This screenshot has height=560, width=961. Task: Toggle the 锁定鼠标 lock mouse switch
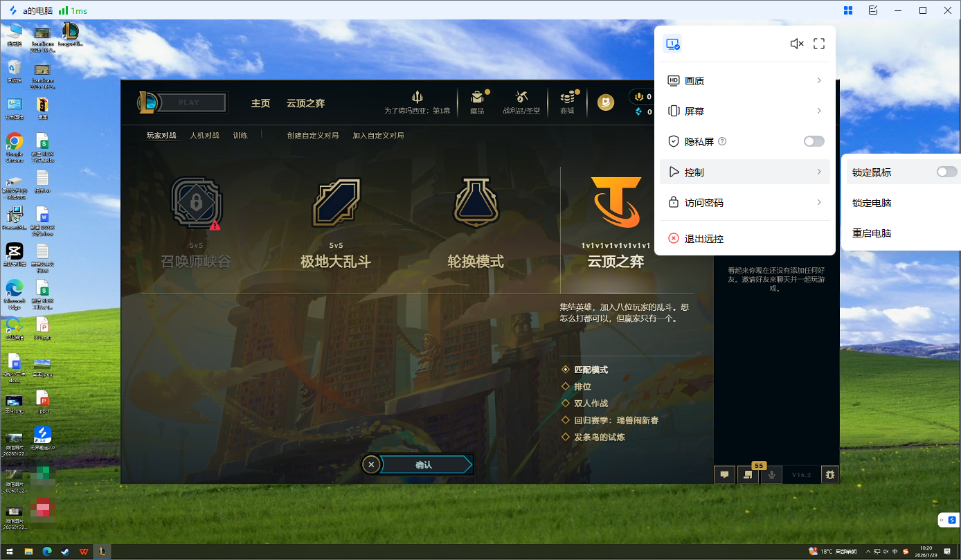(946, 172)
